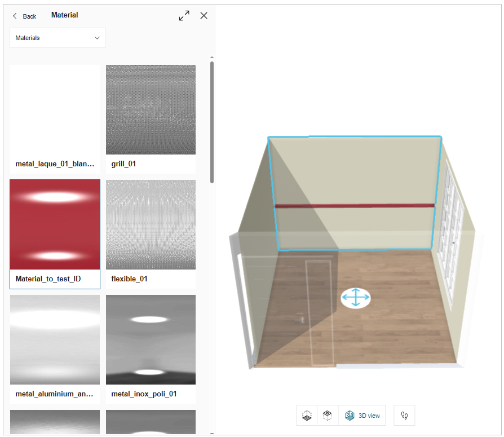Screen dimensions: 504x437
Task: Select the highlighted wall in the 3D room
Action: (355, 192)
